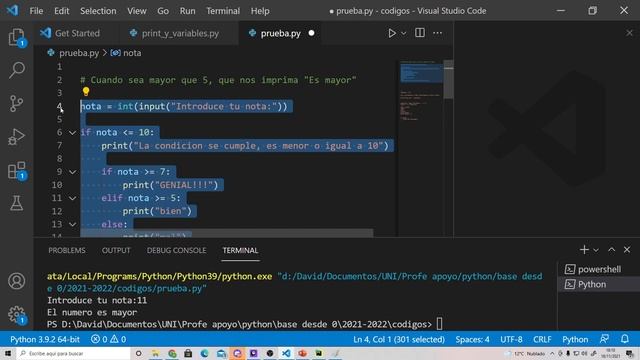Open the Run and Debug view
The width and height of the screenshot is (640, 360).
click(16, 137)
